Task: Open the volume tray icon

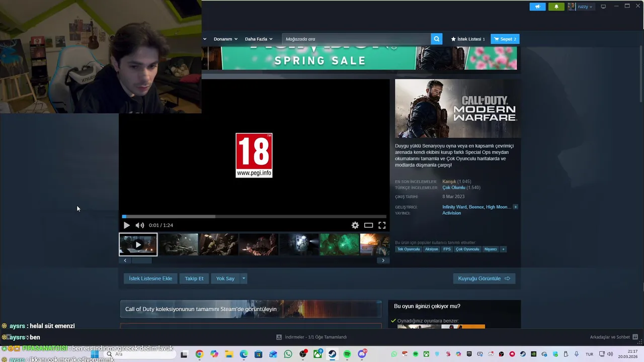Action: 610,354
